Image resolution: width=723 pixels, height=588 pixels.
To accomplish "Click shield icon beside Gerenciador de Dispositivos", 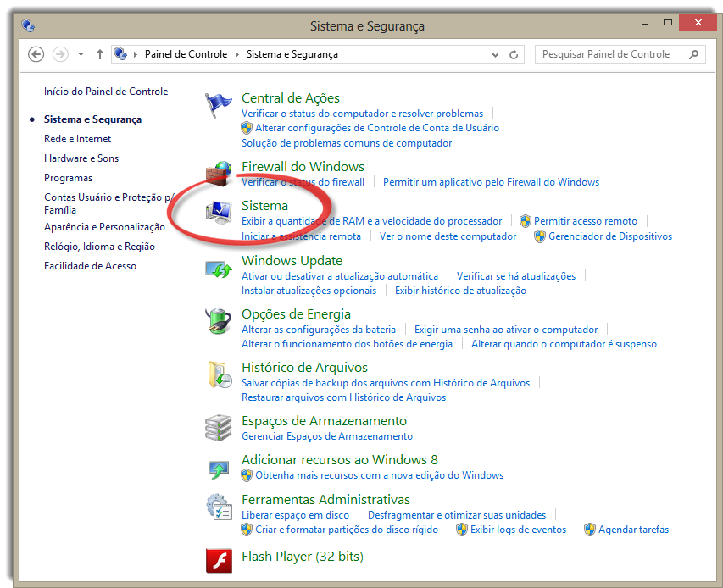I will [540, 236].
